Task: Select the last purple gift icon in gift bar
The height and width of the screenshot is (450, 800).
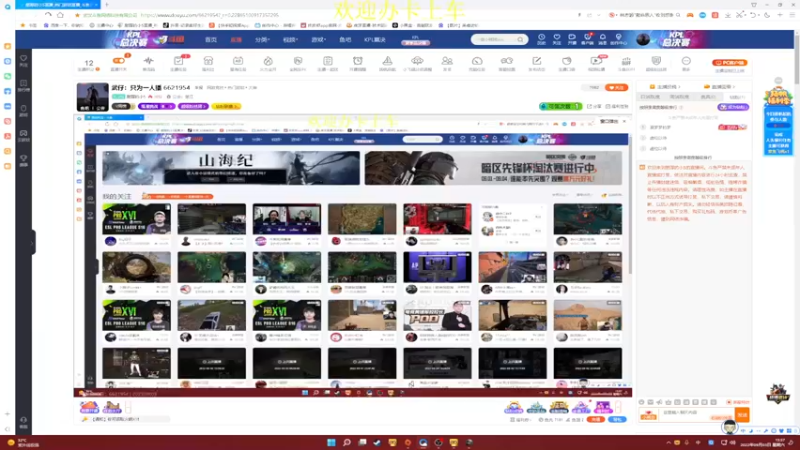Action: 604,407
